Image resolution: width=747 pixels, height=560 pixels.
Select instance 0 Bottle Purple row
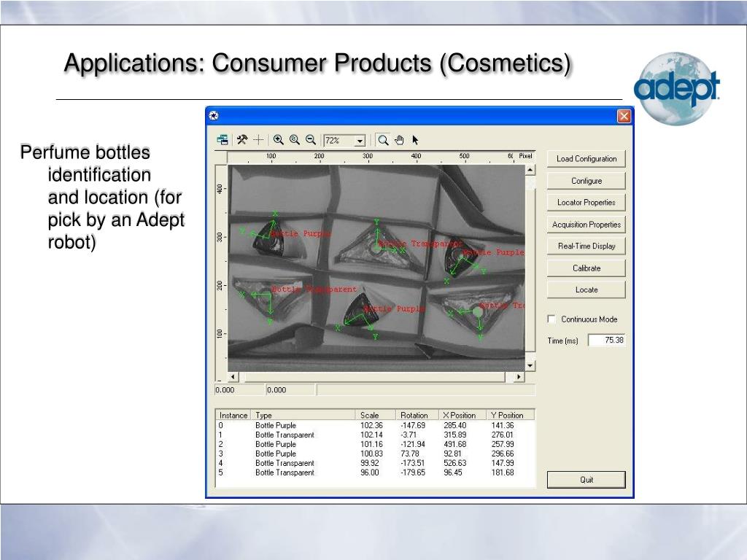(x=375, y=425)
